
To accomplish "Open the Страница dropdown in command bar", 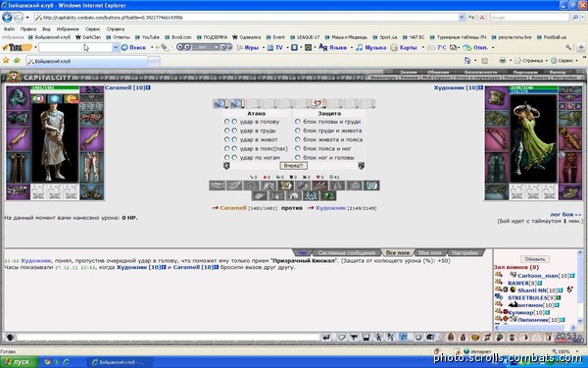I will (530, 61).
